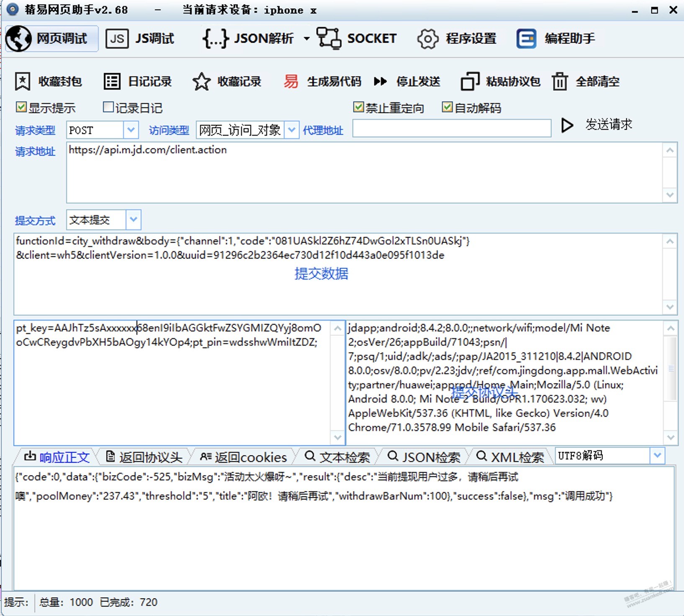
Task: Enable the 记录日记 checkbox
Action: (108, 107)
